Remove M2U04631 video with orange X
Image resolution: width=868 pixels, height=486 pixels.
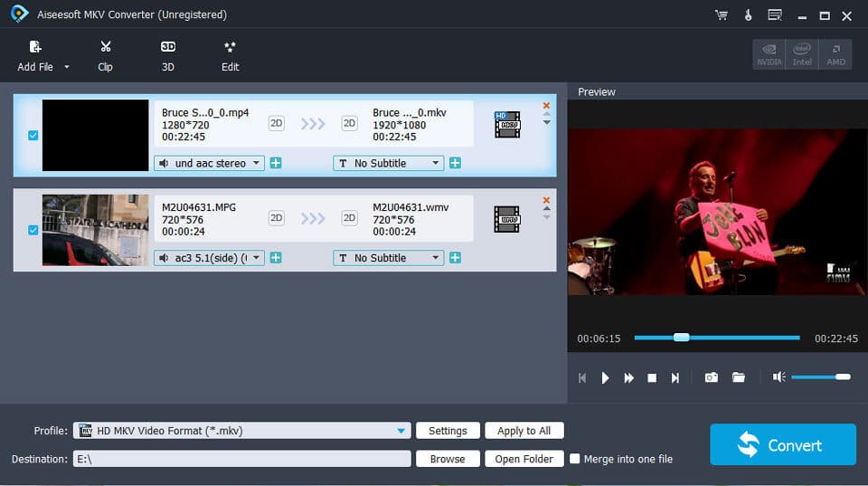546,200
